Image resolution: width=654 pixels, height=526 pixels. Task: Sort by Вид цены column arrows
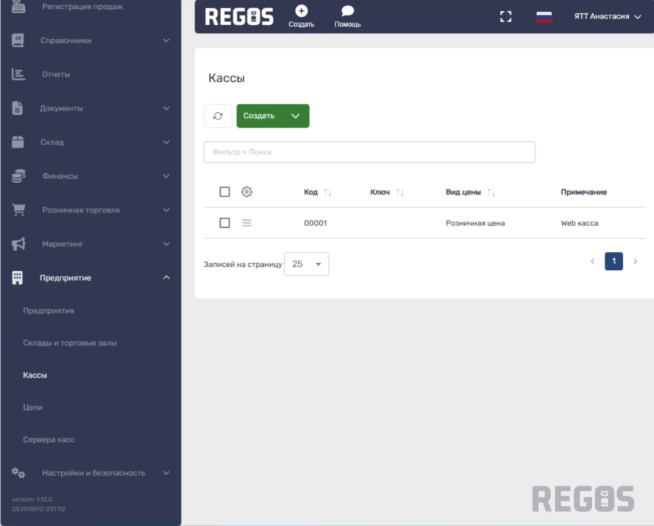(491, 192)
